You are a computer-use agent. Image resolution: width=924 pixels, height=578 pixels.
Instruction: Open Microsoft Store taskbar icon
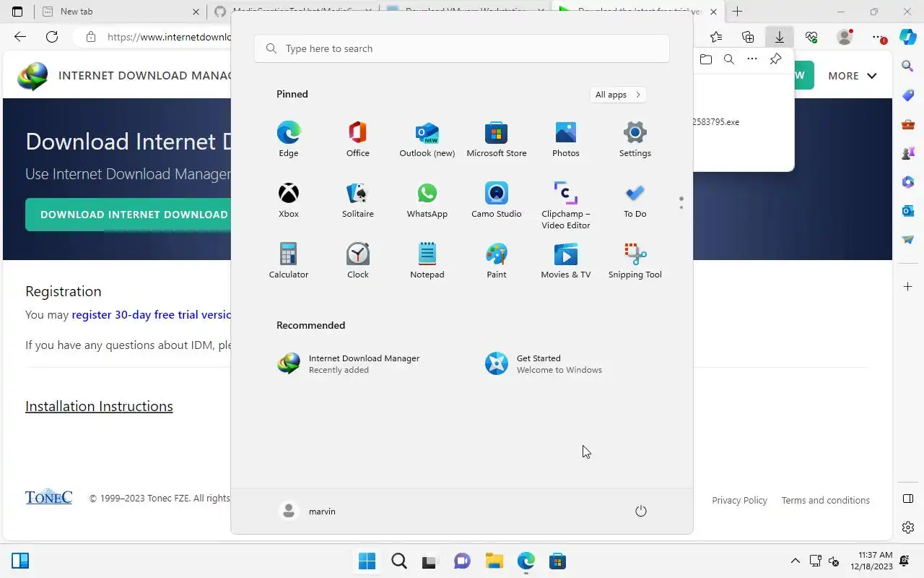coord(557,561)
